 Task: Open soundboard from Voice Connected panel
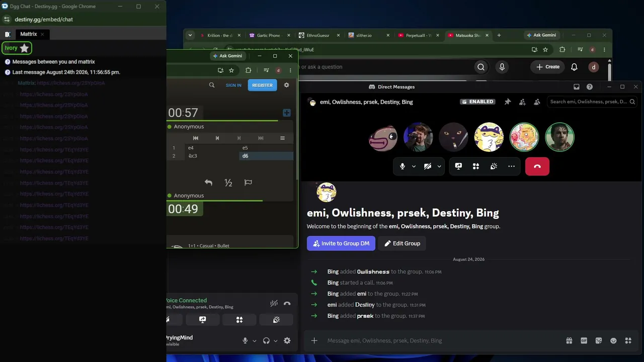[x=276, y=320]
